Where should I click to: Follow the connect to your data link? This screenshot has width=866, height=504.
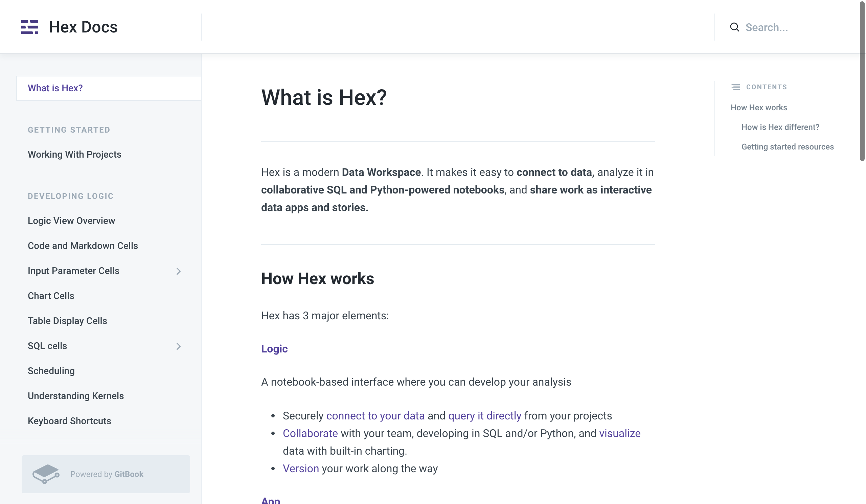pyautogui.click(x=375, y=416)
